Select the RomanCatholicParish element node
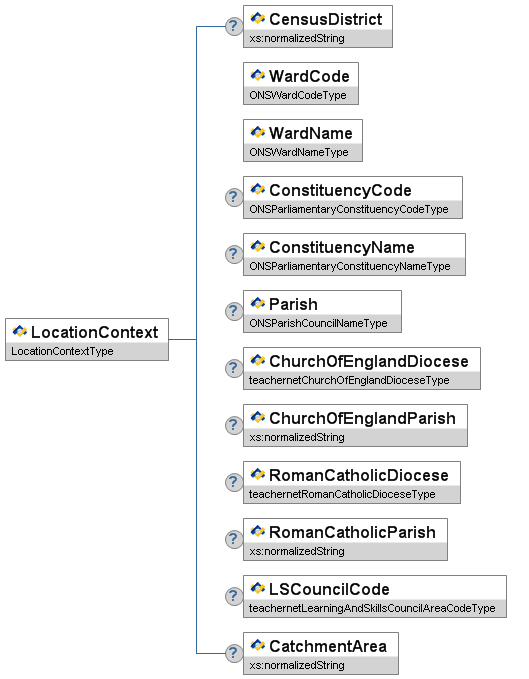The width and height of the screenshot is (529, 679). pos(345,539)
